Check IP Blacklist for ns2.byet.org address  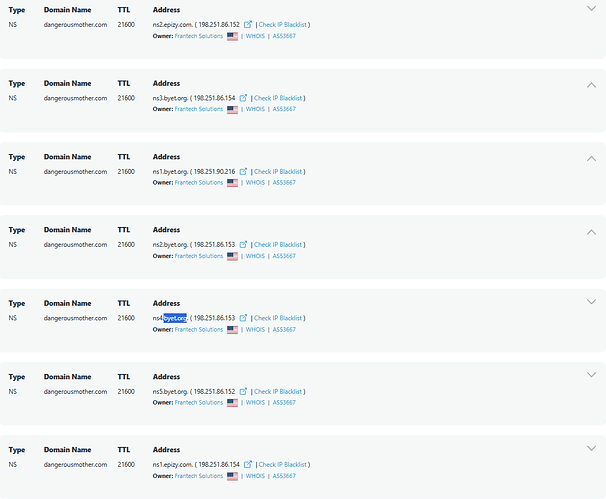coord(278,245)
